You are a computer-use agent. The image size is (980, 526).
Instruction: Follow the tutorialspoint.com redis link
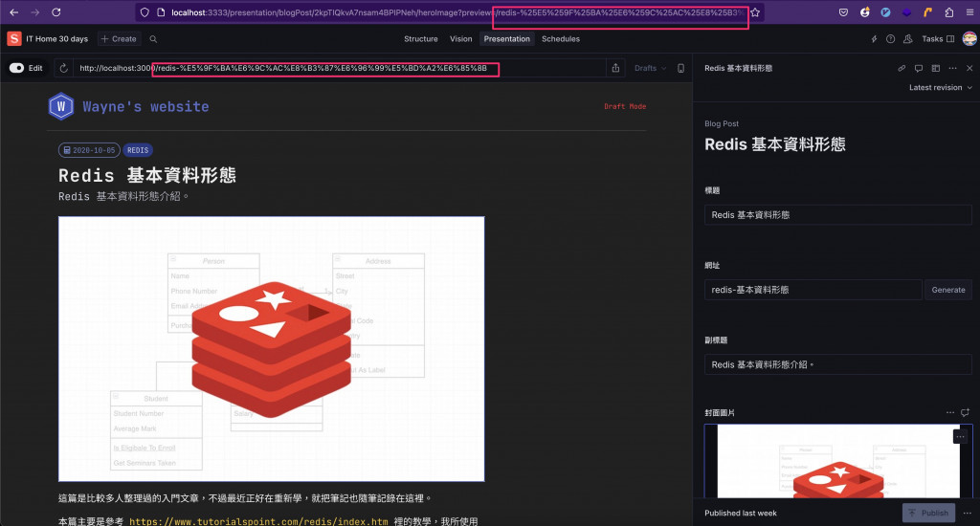[x=258, y=521]
